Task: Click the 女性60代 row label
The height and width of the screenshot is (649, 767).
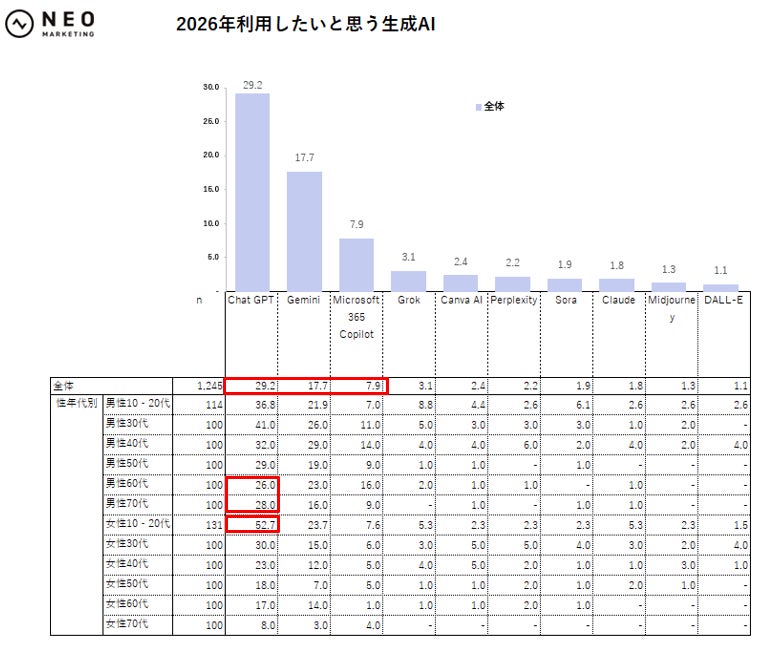Action: point(127,604)
